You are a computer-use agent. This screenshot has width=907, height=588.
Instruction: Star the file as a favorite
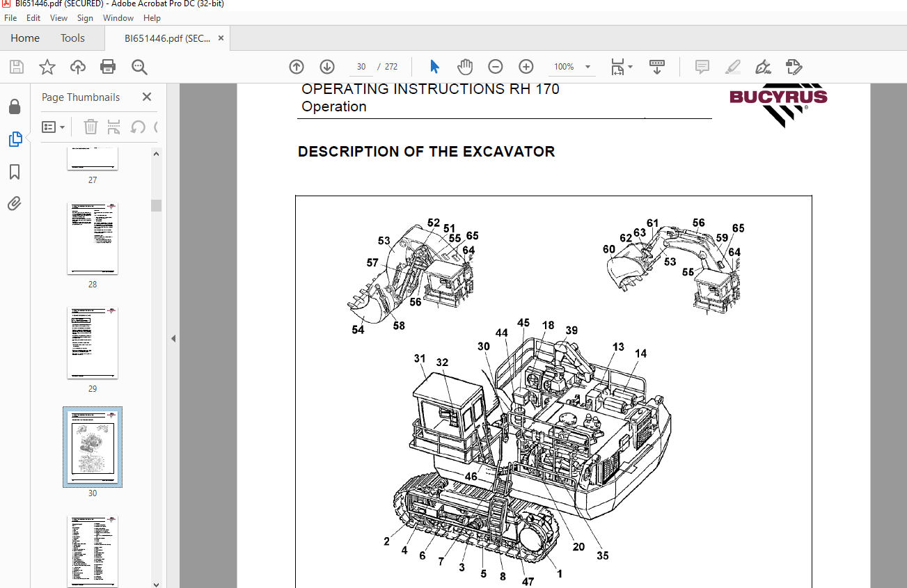tap(47, 67)
